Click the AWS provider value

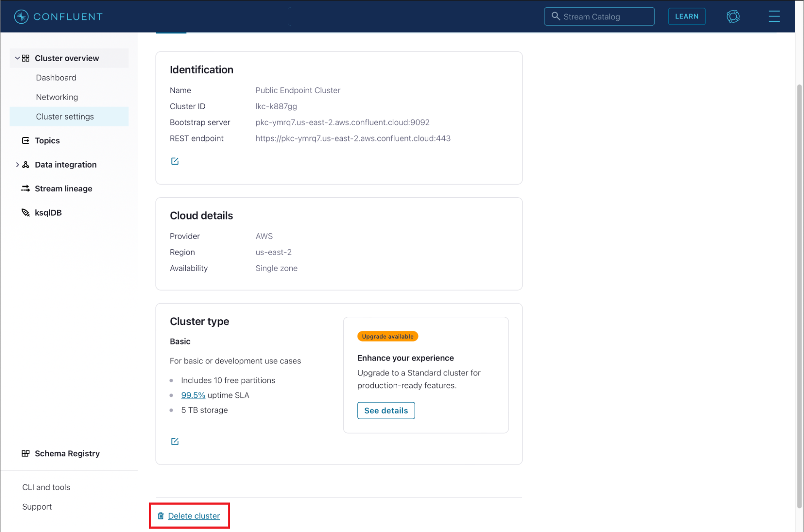click(x=264, y=236)
